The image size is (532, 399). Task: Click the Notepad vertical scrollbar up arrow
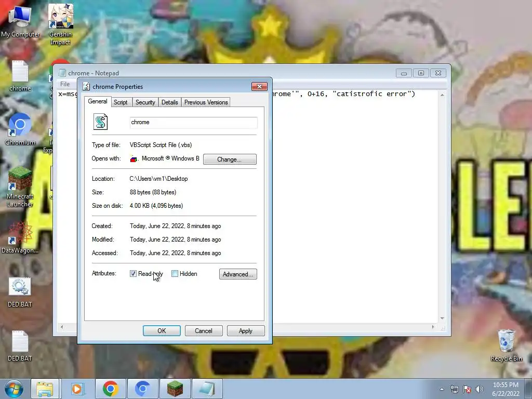(x=442, y=95)
